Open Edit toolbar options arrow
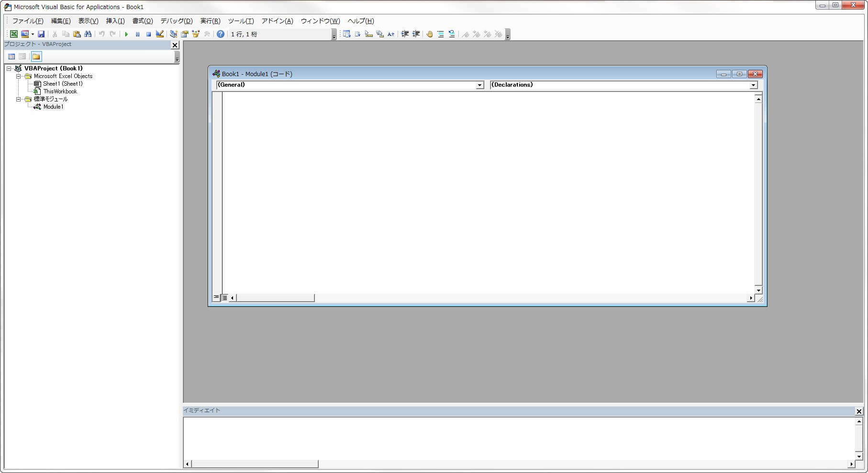 [508, 34]
